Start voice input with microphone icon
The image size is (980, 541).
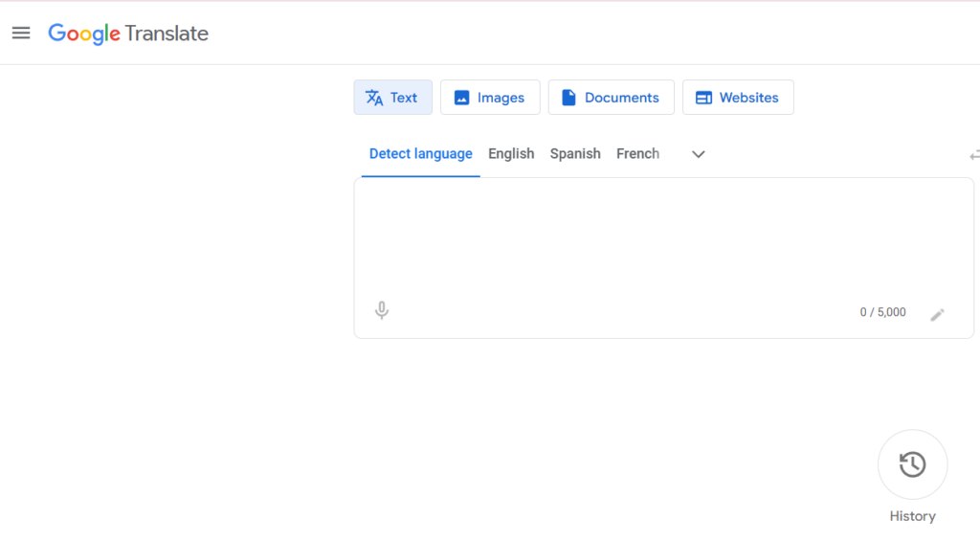tap(381, 310)
